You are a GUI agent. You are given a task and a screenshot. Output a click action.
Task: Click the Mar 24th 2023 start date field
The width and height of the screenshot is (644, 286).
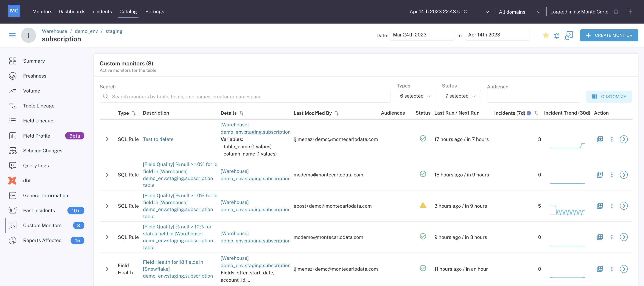[421, 35]
